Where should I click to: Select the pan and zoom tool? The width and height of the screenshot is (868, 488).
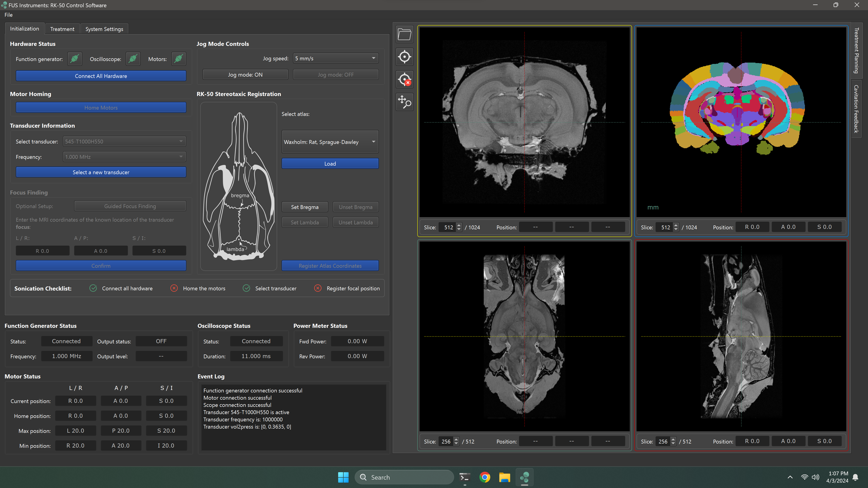tap(404, 102)
